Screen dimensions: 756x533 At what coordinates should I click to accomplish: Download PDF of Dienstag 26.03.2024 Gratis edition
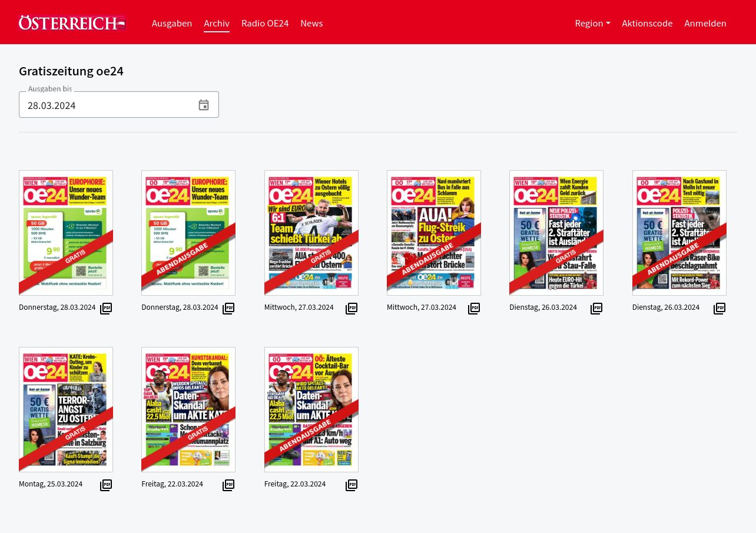[x=596, y=308]
